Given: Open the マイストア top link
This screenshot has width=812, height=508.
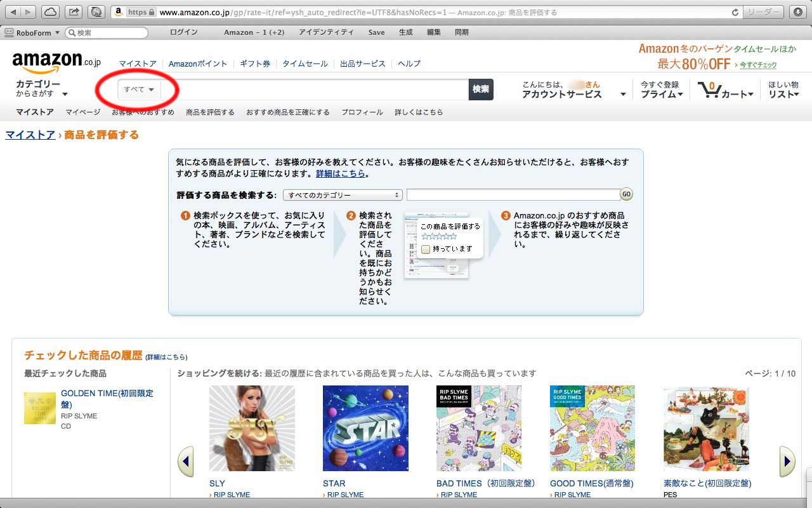Looking at the screenshot, I should tap(138, 63).
